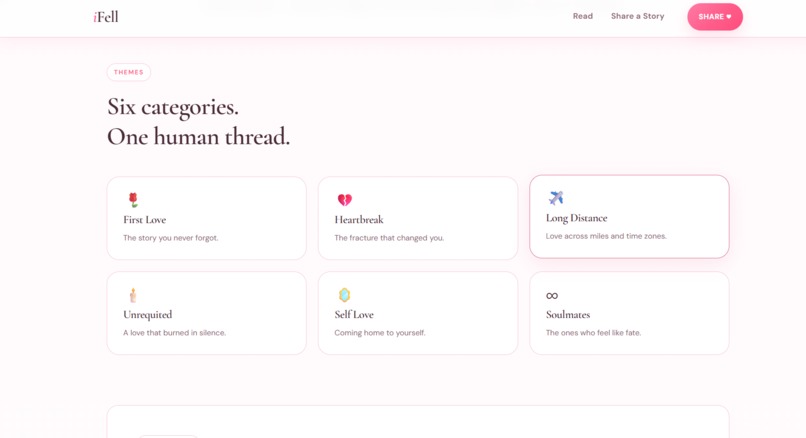
Task: Click the airplane icon on Long Distance card
Action: tap(556, 197)
